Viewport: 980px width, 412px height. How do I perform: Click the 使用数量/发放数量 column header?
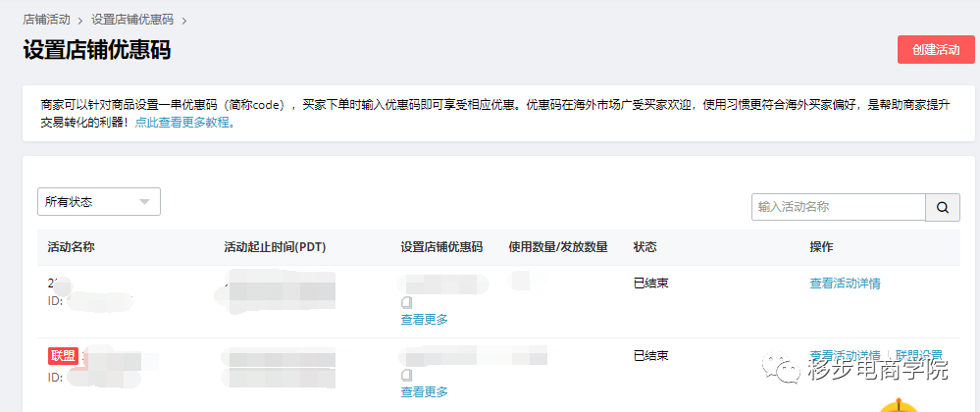(558, 247)
